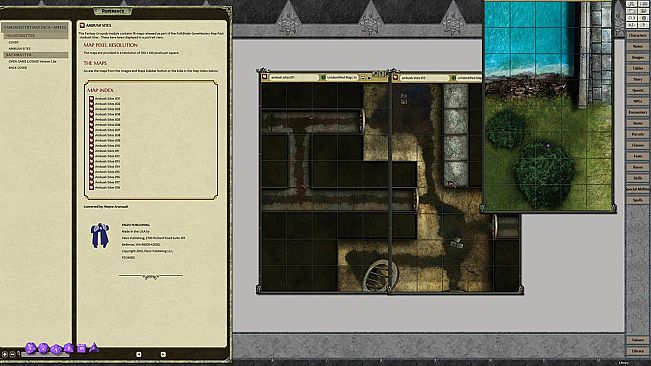Viewport: 651px width, 366px height.
Task: Open the Notes sidebar panel
Action: 637,46
